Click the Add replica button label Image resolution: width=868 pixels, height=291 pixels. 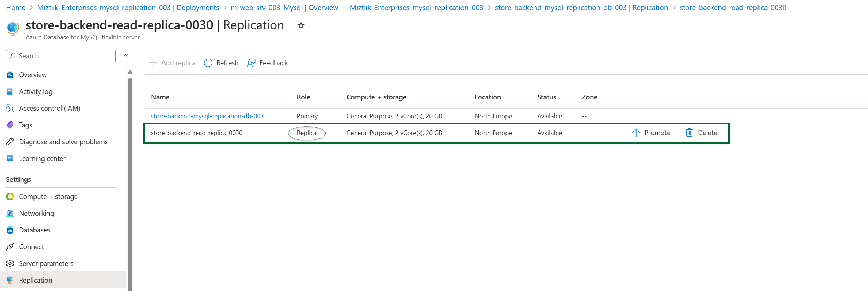click(178, 63)
